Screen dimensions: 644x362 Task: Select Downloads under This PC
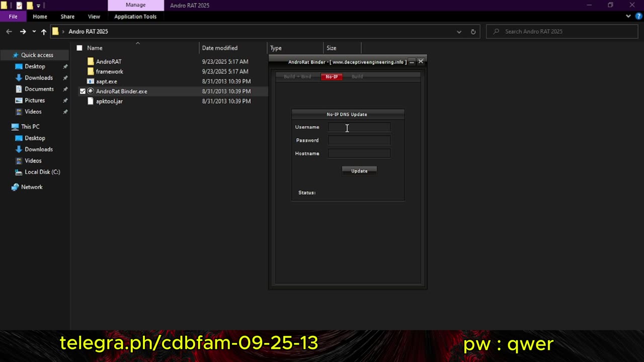click(39, 149)
